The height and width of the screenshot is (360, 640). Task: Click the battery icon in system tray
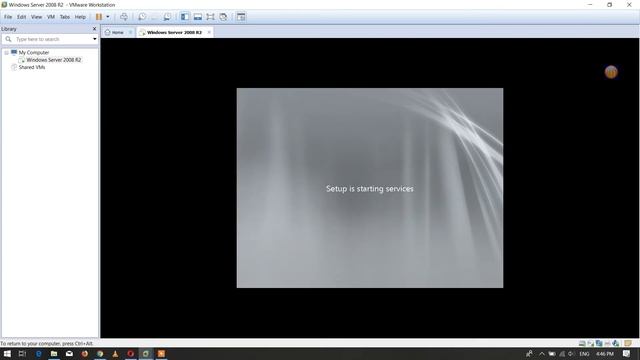pyautogui.click(x=552, y=354)
